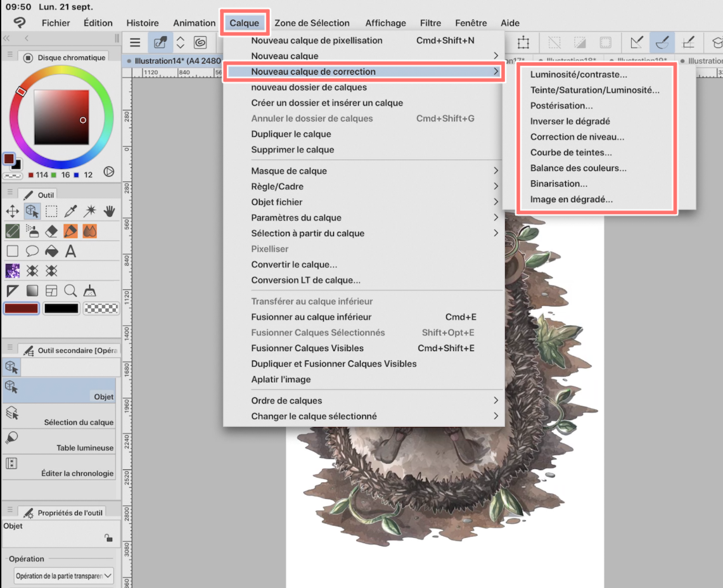Screen dimensions: 723x588
Task: Select the Text tool (letter A)
Action: (x=70, y=252)
